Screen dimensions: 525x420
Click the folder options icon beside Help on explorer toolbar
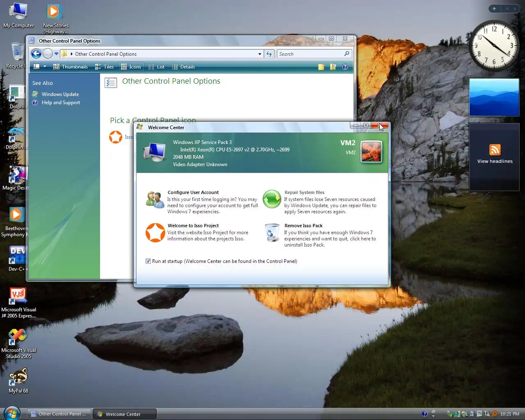(x=333, y=67)
